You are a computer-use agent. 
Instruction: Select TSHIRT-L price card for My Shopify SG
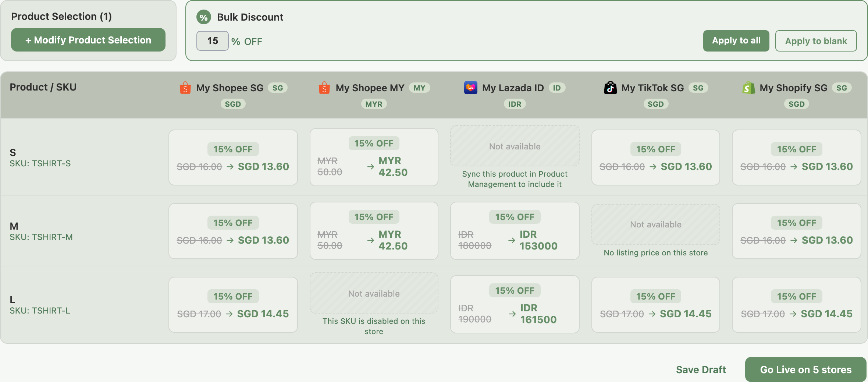[x=797, y=305]
